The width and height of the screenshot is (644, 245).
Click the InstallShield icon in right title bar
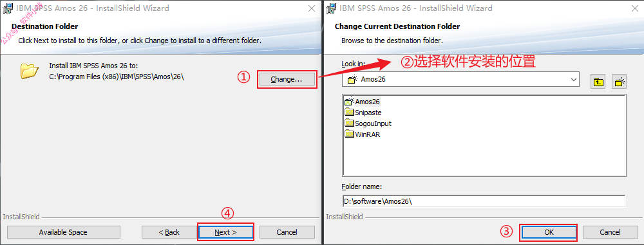(332, 8)
